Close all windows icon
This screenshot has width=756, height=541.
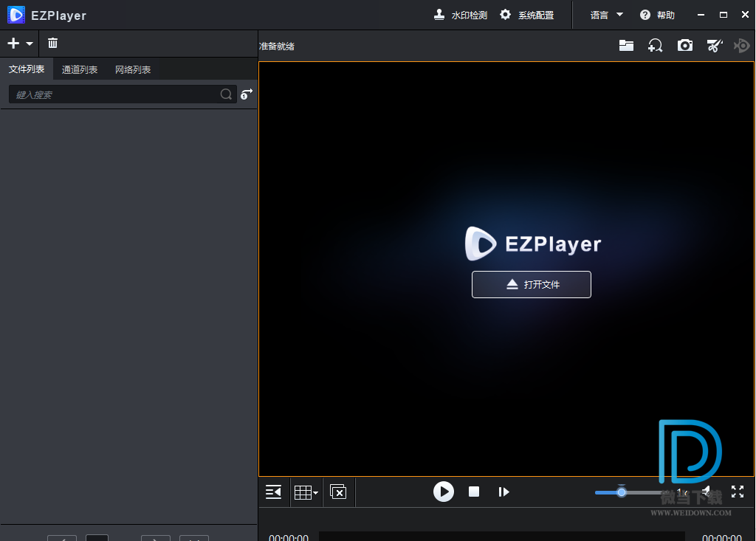(338, 492)
